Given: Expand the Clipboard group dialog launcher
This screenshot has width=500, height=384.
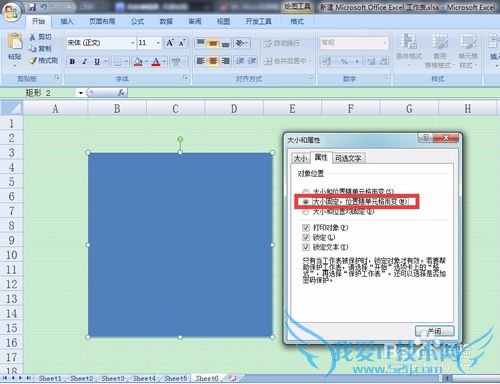Looking at the screenshot, I should point(57,78).
